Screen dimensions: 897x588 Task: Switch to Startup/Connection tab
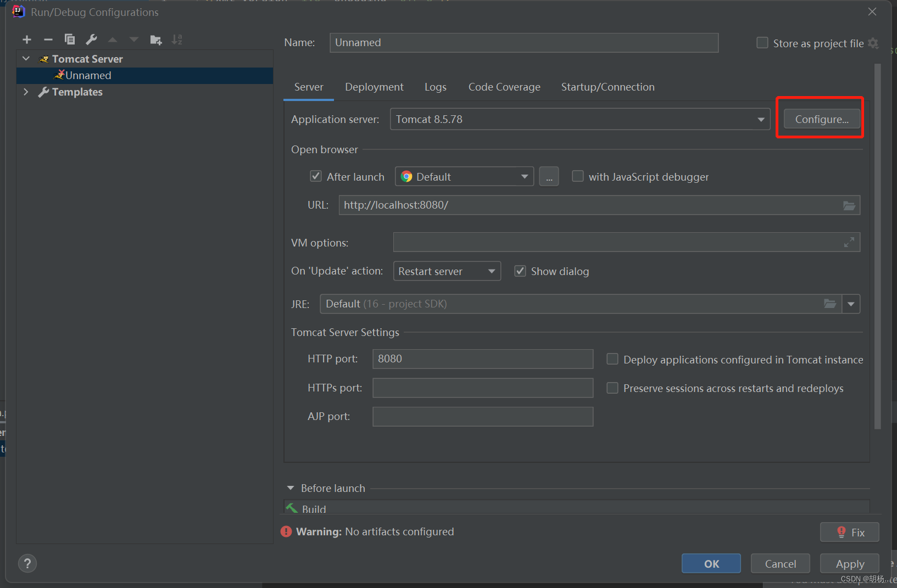point(608,87)
